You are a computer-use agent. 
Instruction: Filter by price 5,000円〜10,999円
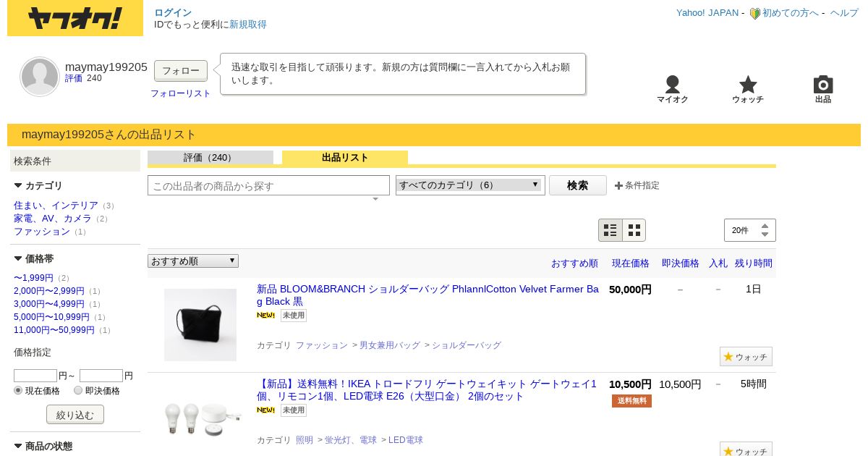(51, 317)
